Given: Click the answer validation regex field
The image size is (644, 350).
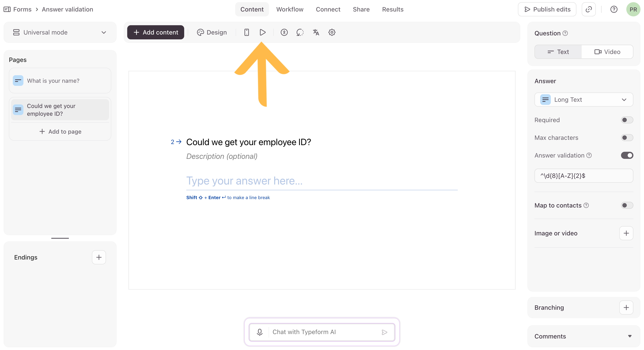Looking at the screenshot, I should (x=583, y=176).
